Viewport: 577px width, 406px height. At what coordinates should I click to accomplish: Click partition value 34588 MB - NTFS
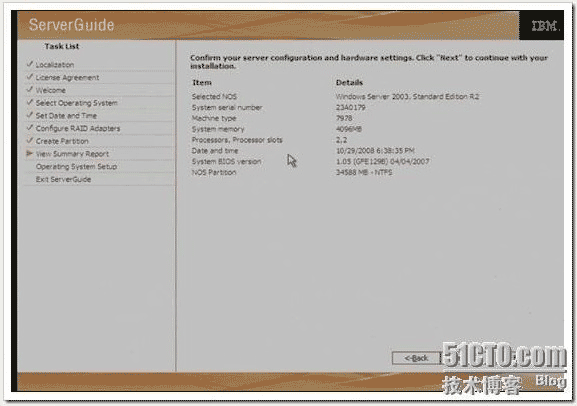point(364,172)
